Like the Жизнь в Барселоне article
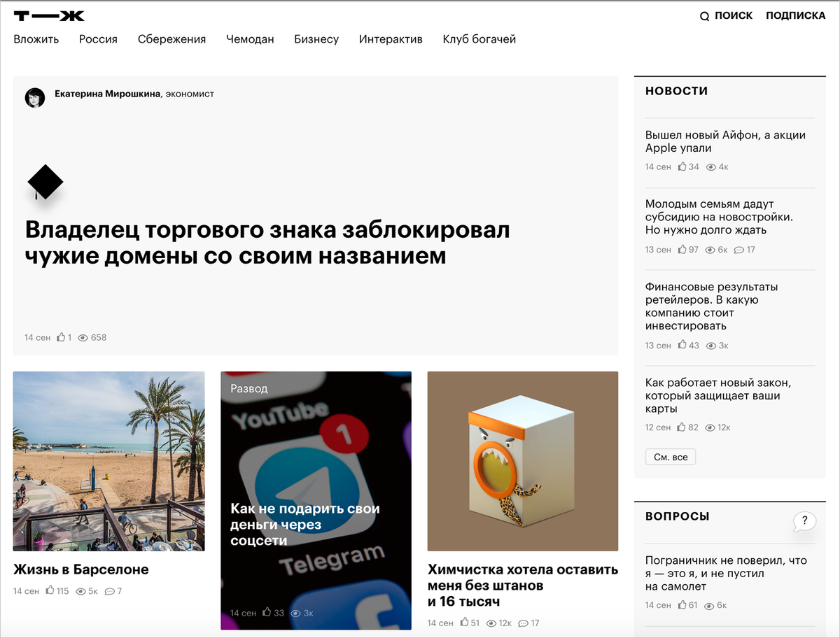This screenshot has height=638, width=840. coord(50,590)
